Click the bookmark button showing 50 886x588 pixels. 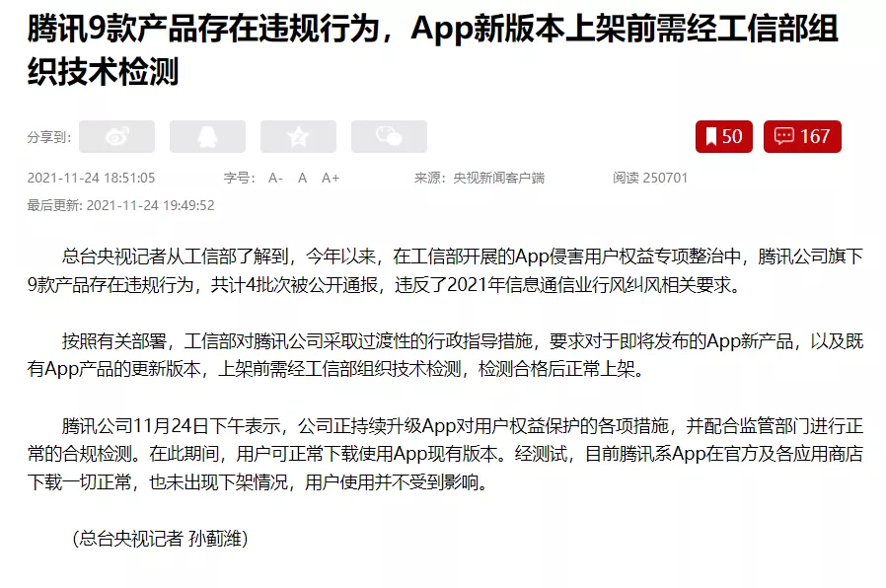click(x=724, y=137)
